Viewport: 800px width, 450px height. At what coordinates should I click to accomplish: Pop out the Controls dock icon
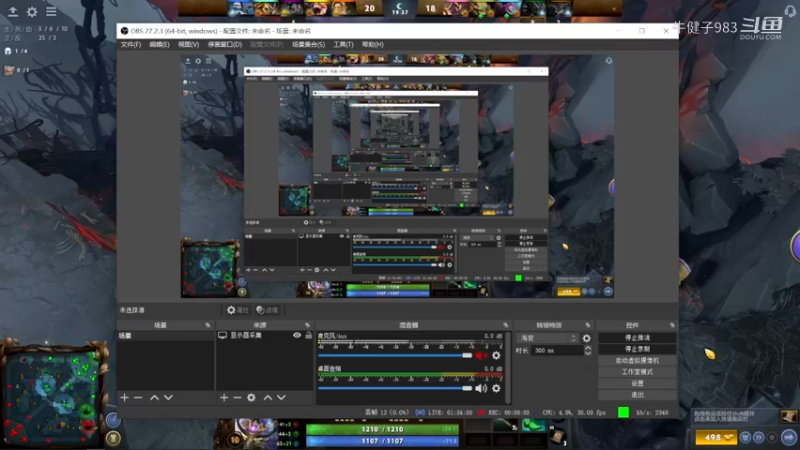pos(672,325)
